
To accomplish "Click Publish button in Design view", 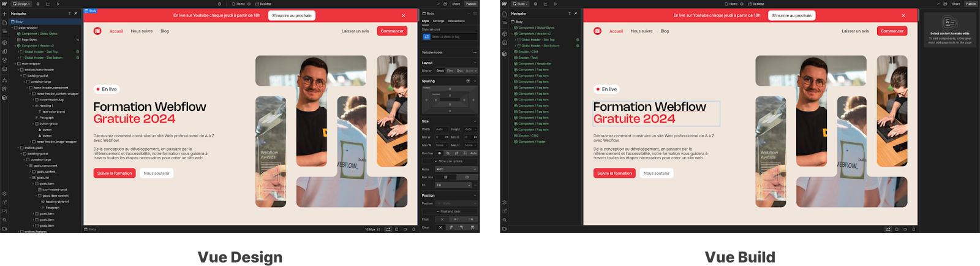I will click(471, 4).
